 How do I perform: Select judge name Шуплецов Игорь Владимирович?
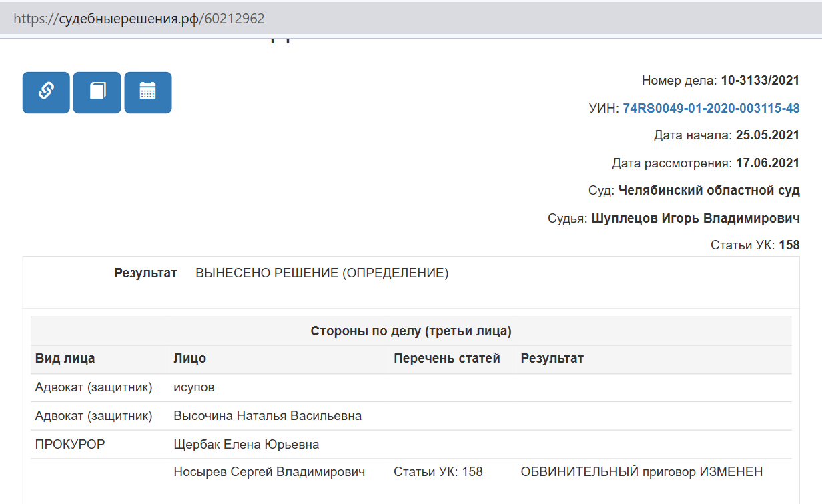tap(696, 218)
